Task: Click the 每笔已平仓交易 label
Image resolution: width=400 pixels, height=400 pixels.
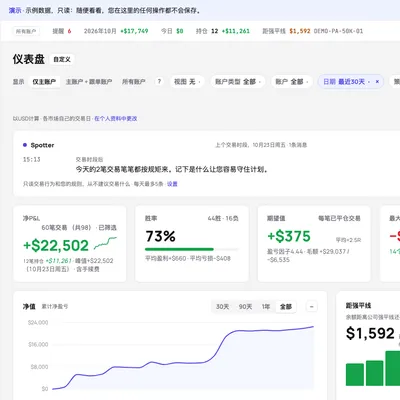Action: [x=339, y=219]
